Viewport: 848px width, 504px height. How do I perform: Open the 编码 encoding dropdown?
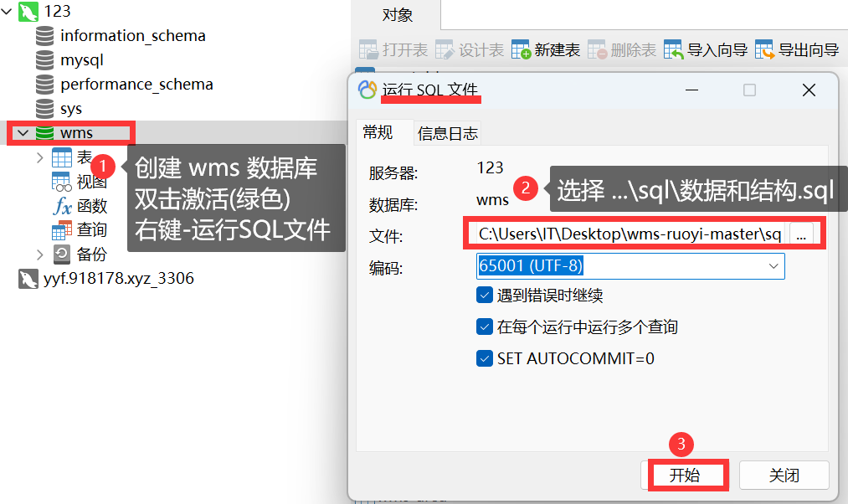point(630,266)
